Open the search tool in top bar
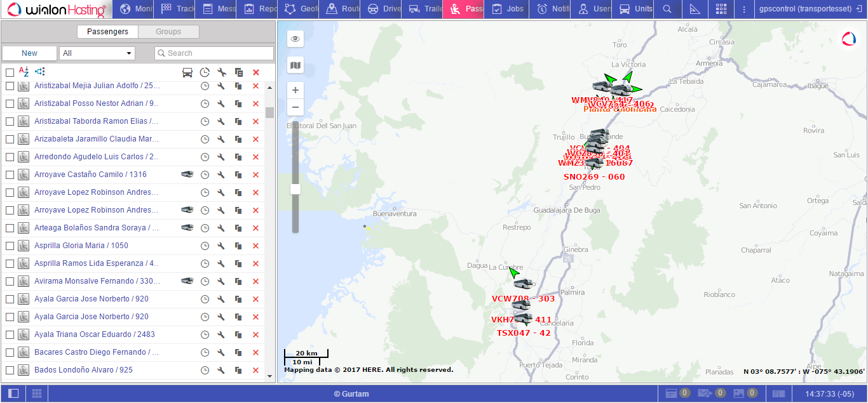Viewport: 868px width, 403px height. tap(667, 10)
